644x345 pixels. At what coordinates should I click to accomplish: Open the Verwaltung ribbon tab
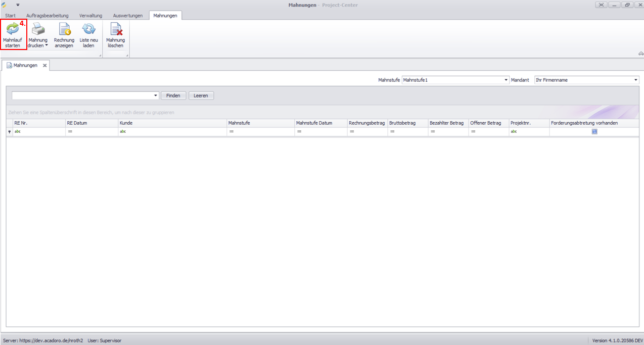(x=90, y=16)
